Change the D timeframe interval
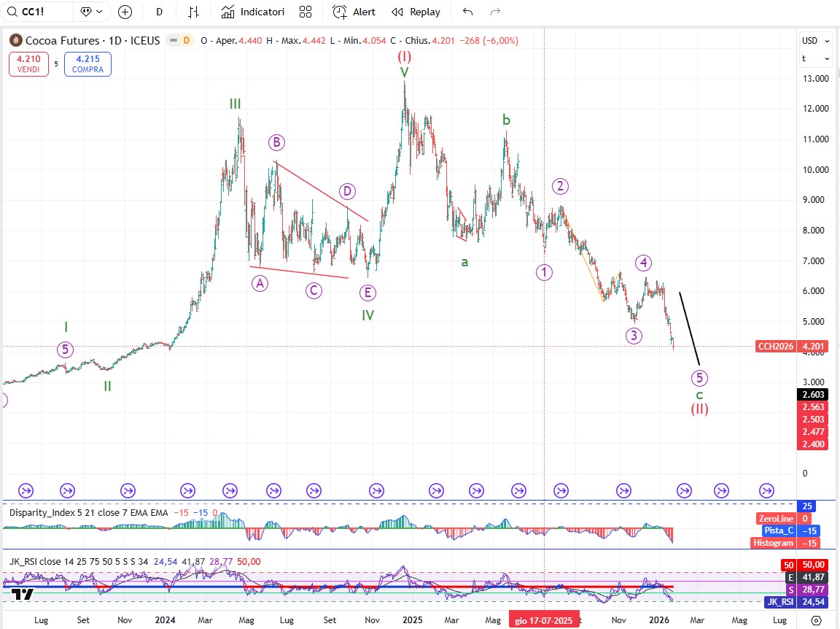 (159, 12)
